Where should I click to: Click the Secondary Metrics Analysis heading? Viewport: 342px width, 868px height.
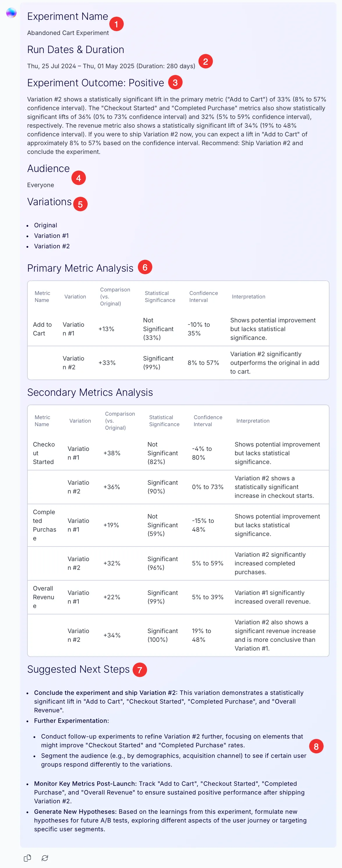90,392
